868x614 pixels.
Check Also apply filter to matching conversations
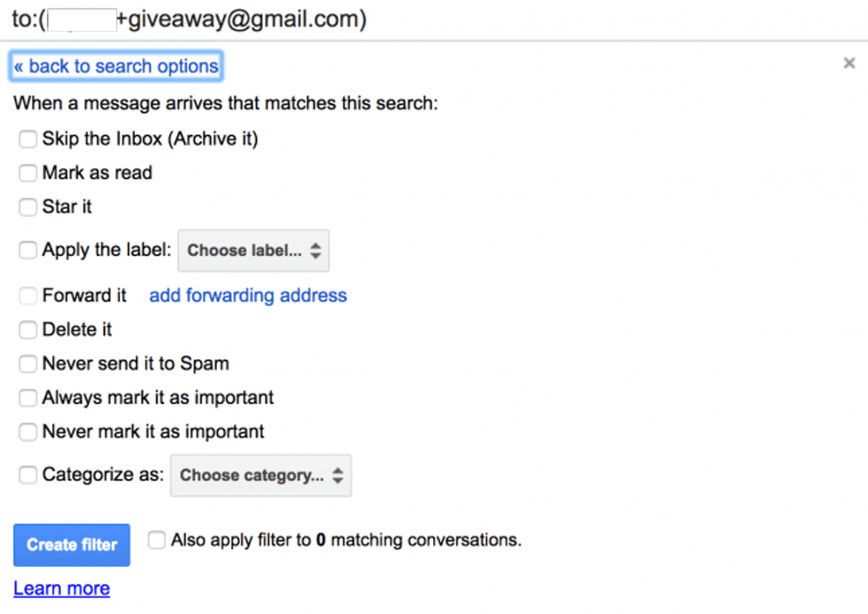click(x=157, y=540)
